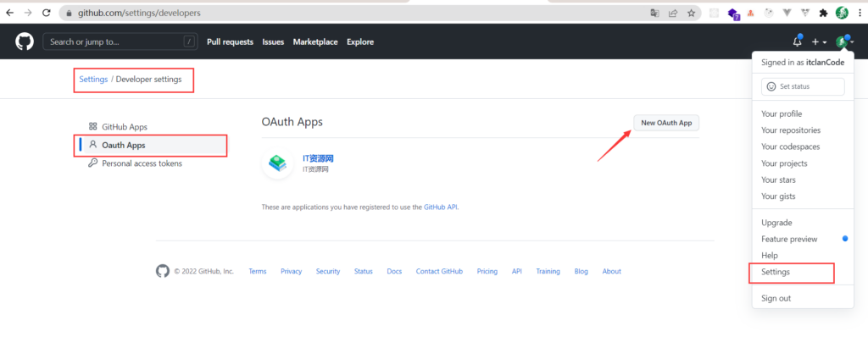Viewport: 868px width, 337px height.
Task: Click the browser back arrow
Action: point(10,13)
